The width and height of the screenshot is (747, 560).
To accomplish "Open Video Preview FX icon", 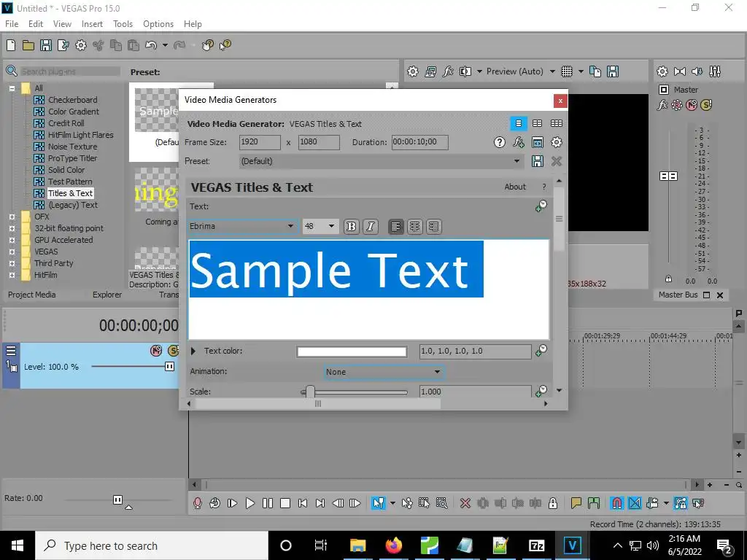I will pos(448,71).
